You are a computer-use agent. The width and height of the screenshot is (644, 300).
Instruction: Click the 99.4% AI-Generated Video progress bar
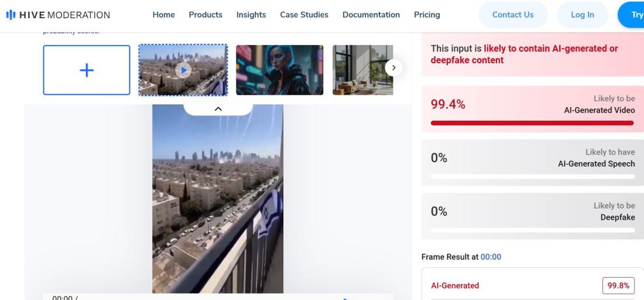coord(532,123)
